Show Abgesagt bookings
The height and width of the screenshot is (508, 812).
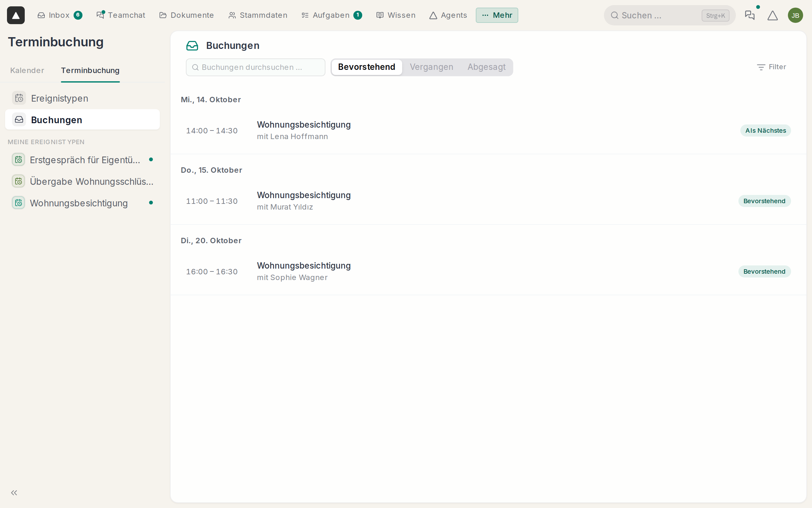(x=486, y=67)
